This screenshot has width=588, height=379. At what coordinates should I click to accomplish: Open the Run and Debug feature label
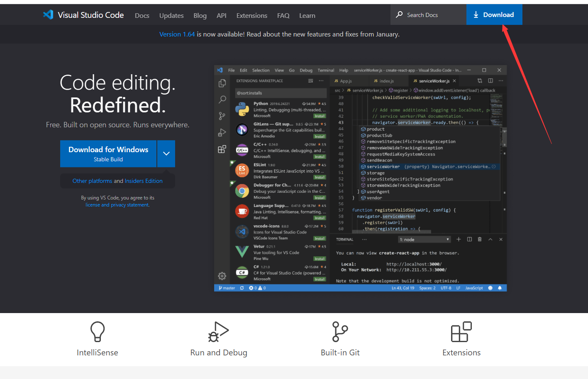pyautogui.click(x=219, y=352)
